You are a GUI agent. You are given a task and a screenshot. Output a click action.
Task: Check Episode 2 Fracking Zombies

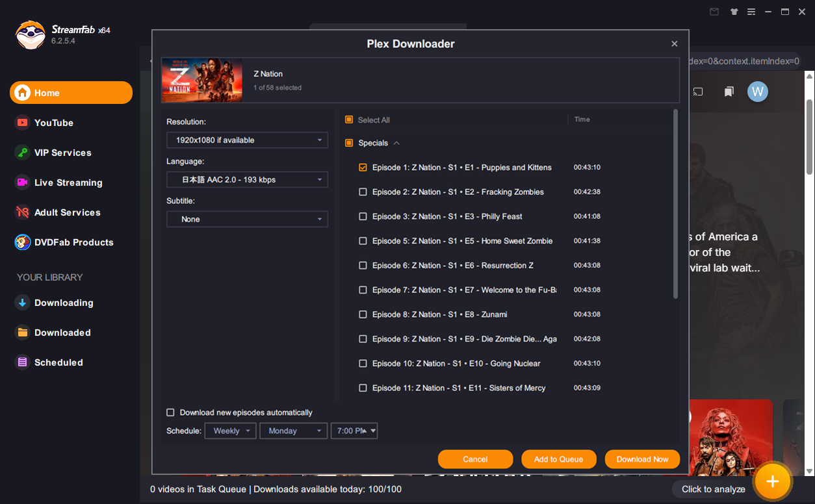click(363, 192)
